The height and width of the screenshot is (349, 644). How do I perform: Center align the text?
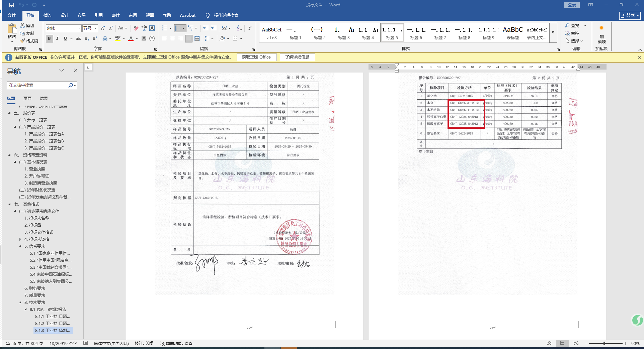click(173, 39)
